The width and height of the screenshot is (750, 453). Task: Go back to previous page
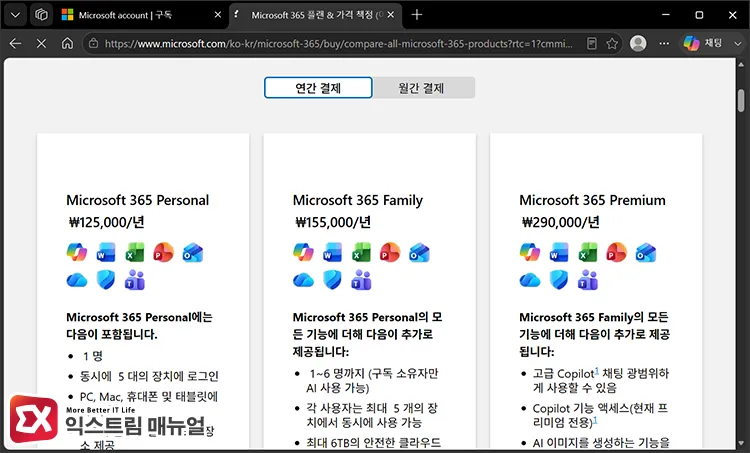[x=15, y=44]
